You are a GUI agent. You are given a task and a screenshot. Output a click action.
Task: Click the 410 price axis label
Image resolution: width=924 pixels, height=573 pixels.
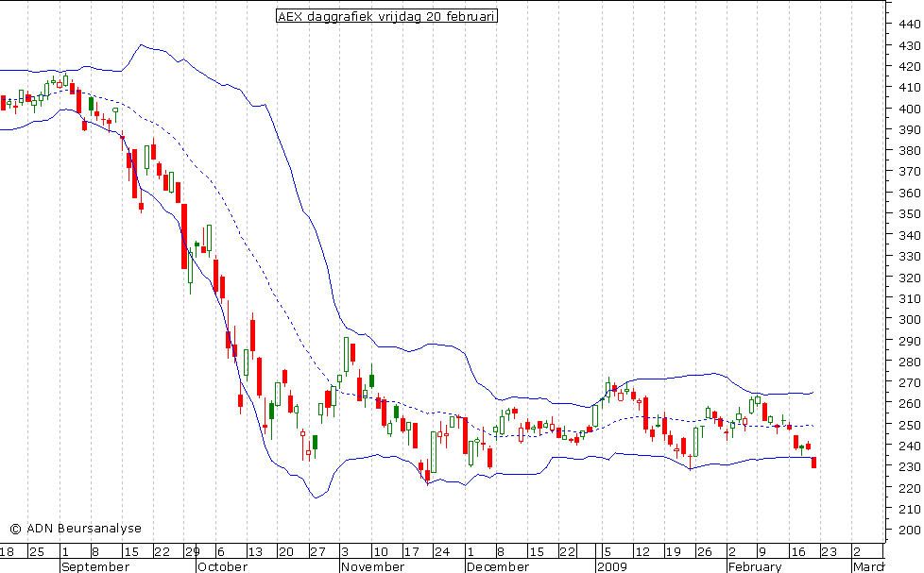coord(910,87)
